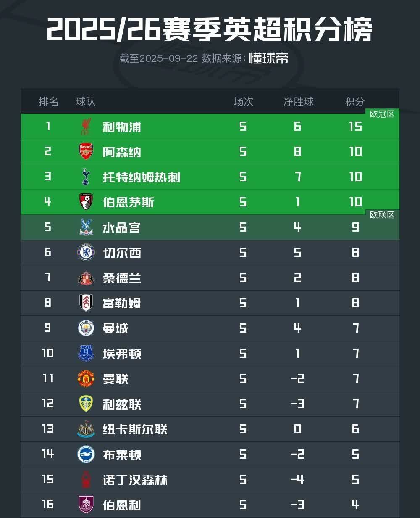Image resolution: width=420 pixels, height=518 pixels.
Task: Select the Tottenham Hotspur cockerel crest
Action: click(x=86, y=177)
